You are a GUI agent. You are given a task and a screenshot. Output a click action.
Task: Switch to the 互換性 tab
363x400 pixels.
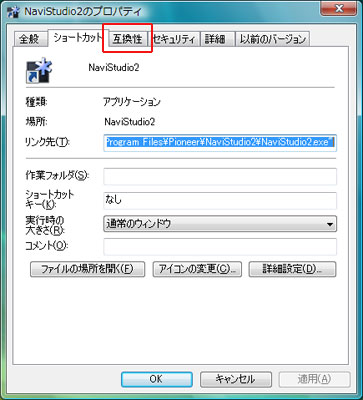pyautogui.click(x=127, y=39)
